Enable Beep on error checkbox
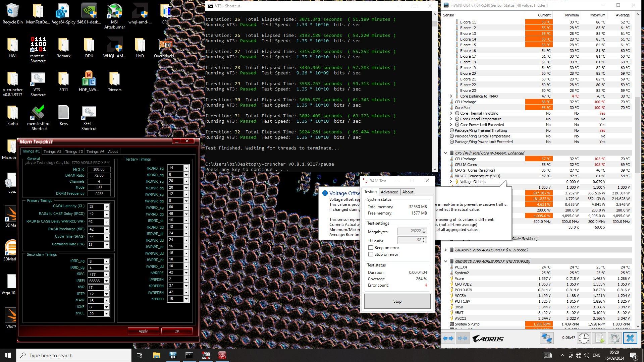The width and height of the screenshot is (644, 362). click(371, 248)
